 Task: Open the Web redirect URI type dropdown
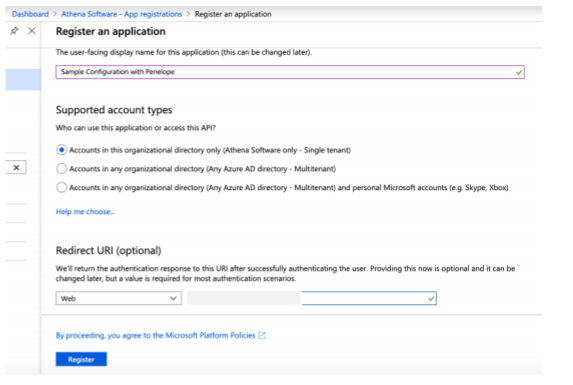coord(118,298)
